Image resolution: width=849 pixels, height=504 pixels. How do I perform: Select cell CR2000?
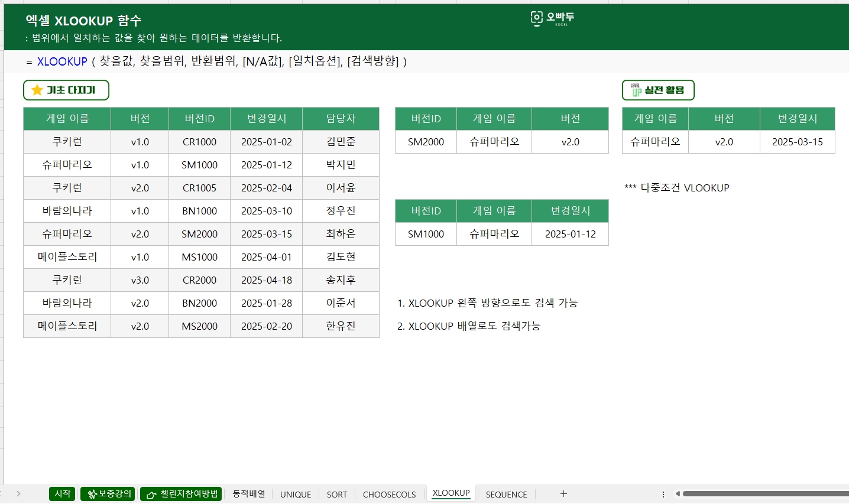pos(199,280)
